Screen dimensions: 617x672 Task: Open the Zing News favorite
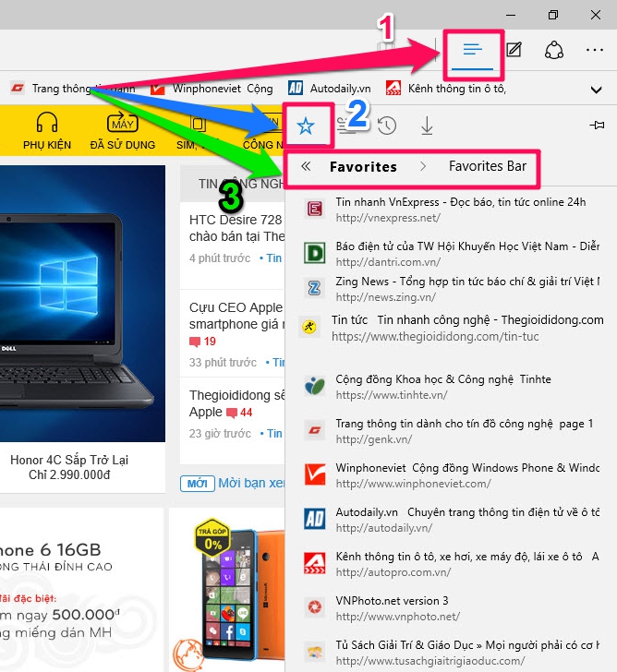click(x=450, y=289)
